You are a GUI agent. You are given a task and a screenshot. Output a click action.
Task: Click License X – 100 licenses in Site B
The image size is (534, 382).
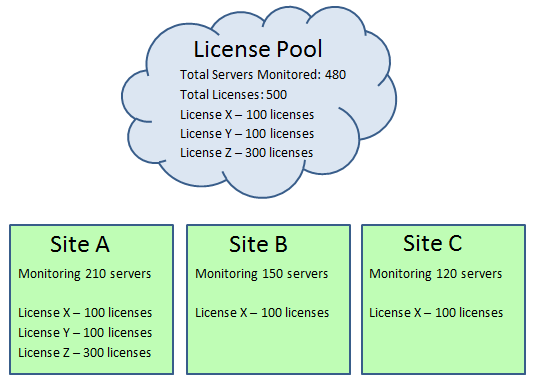tap(262, 313)
